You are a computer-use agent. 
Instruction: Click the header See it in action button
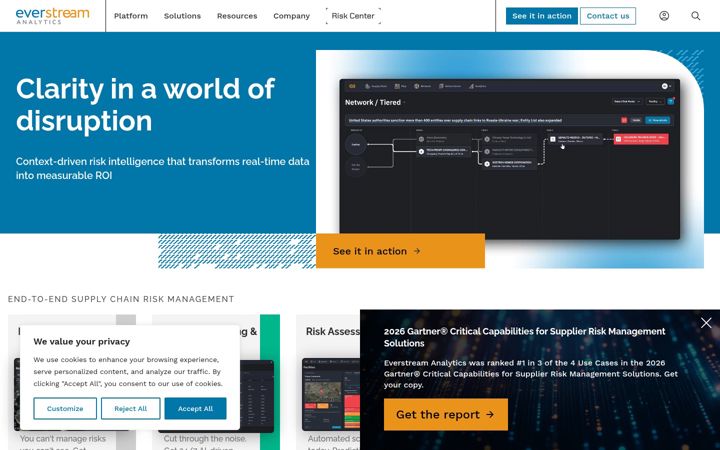coord(542,16)
